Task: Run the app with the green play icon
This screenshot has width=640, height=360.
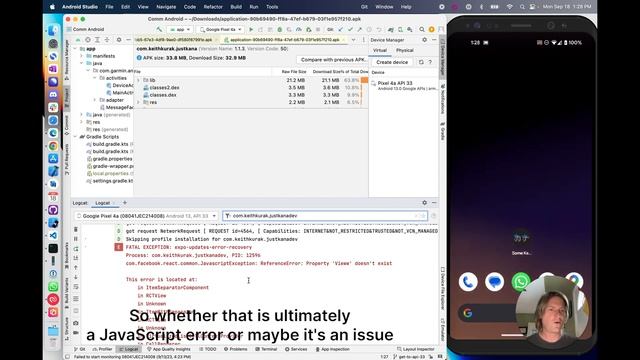Action: tap(251, 29)
